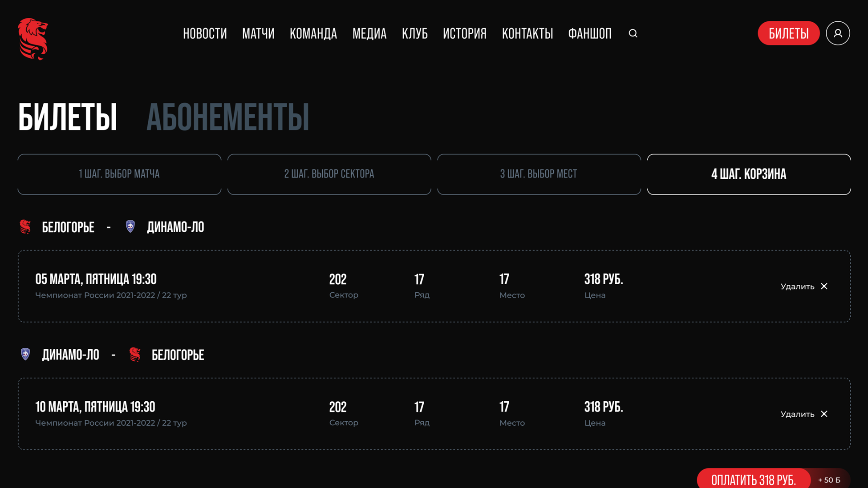This screenshot has height=488, width=868.
Task: Return to step 2 Выбор сектора
Action: click(329, 174)
